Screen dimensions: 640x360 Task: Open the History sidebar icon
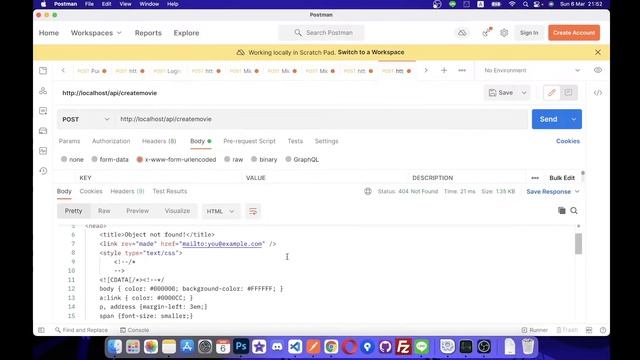pos(43,171)
